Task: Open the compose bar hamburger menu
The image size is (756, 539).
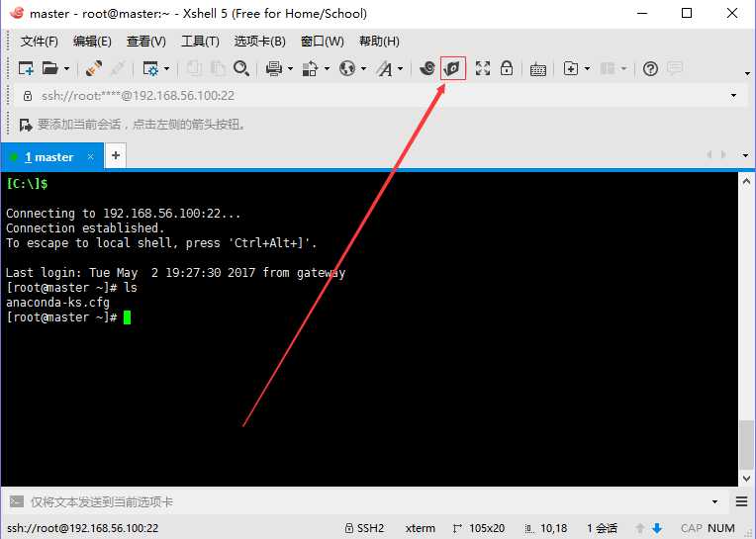Action: pyautogui.click(x=741, y=501)
